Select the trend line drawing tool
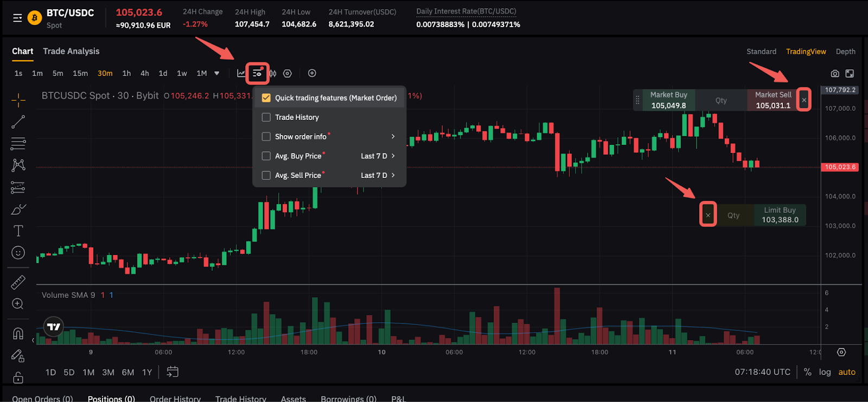The width and height of the screenshot is (868, 402). (x=18, y=122)
